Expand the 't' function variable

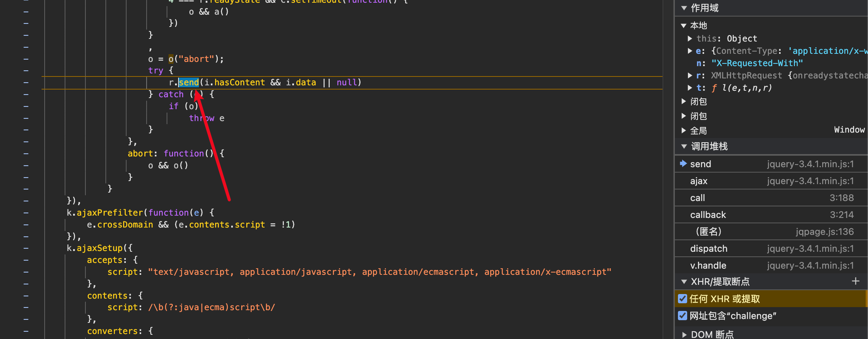tap(690, 88)
